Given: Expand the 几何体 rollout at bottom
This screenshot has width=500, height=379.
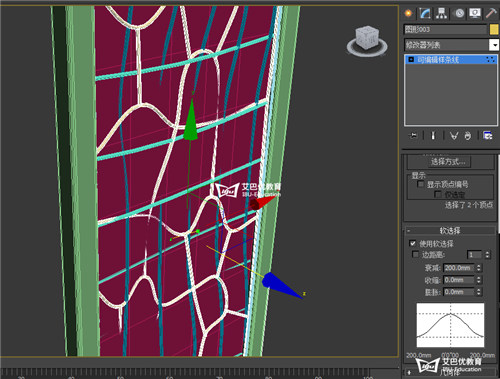Looking at the screenshot, I should (x=450, y=372).
